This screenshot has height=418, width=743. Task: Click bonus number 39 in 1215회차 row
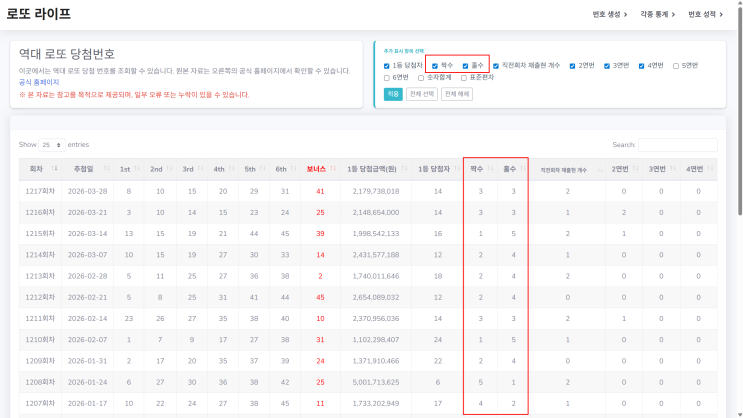[320, 234]
